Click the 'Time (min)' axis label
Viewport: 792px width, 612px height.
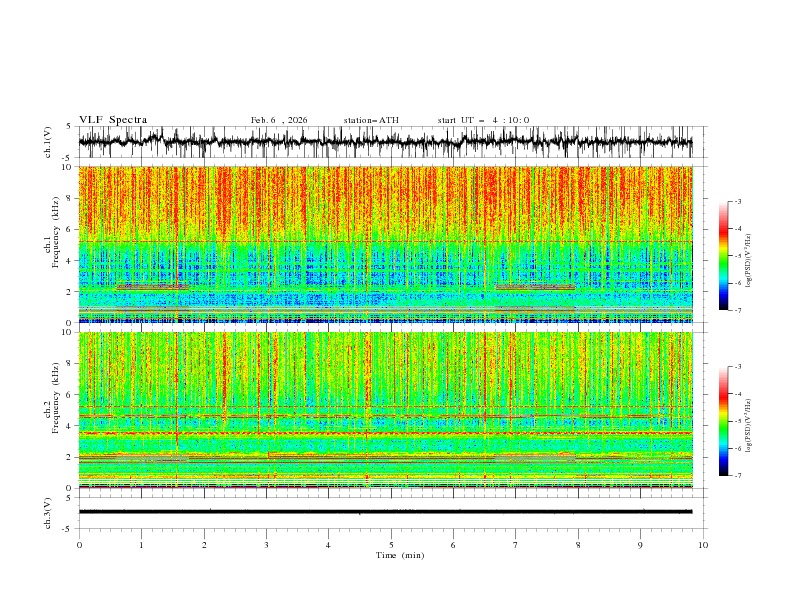pos(400,555)
